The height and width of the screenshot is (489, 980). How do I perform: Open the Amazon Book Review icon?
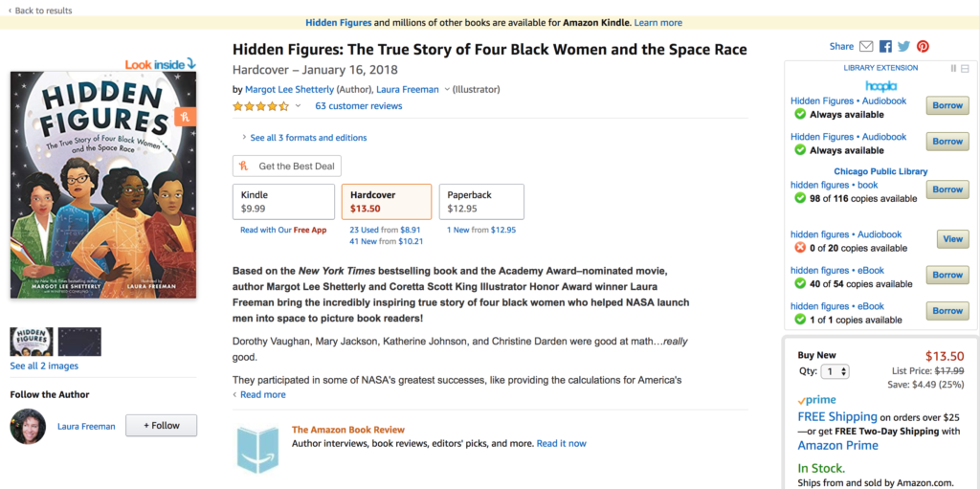[x=257, y=450]
